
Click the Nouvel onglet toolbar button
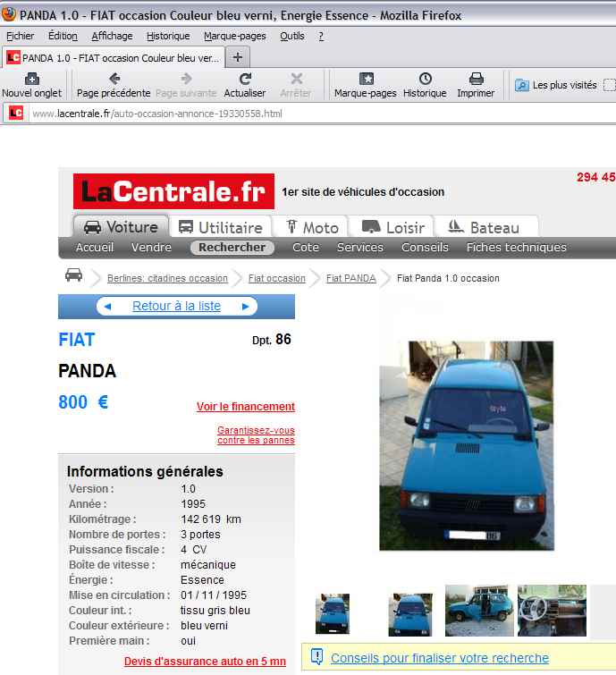click(32, 85)
